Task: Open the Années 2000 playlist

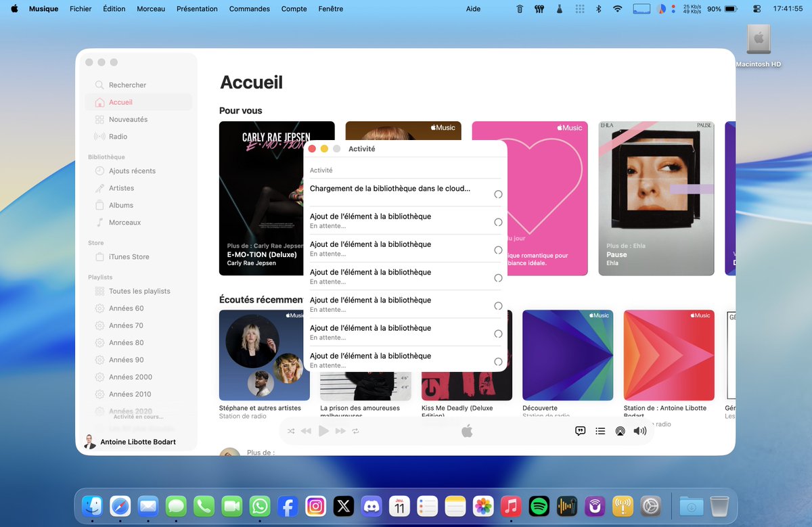Action: [139, 377]
